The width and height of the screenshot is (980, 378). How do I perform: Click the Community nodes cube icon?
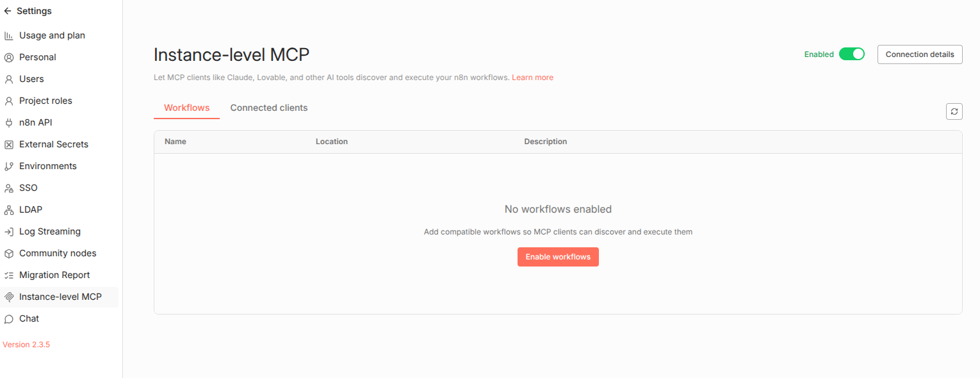[9, 254]
